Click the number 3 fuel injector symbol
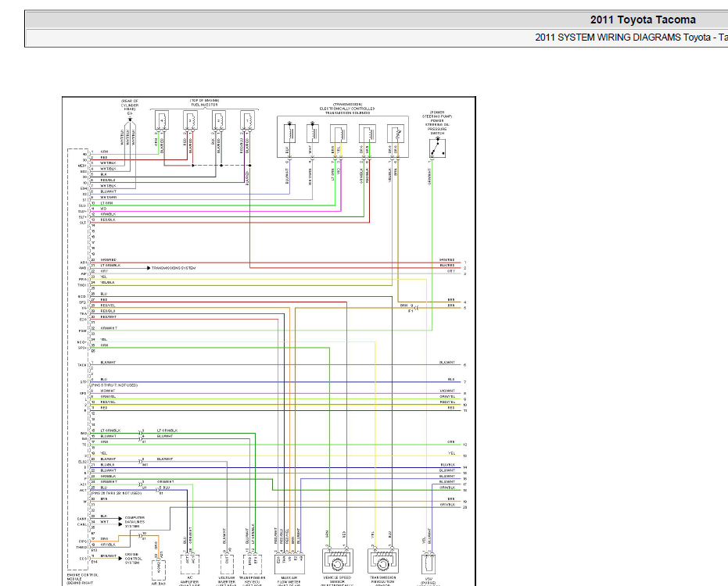 click(190, 120)
